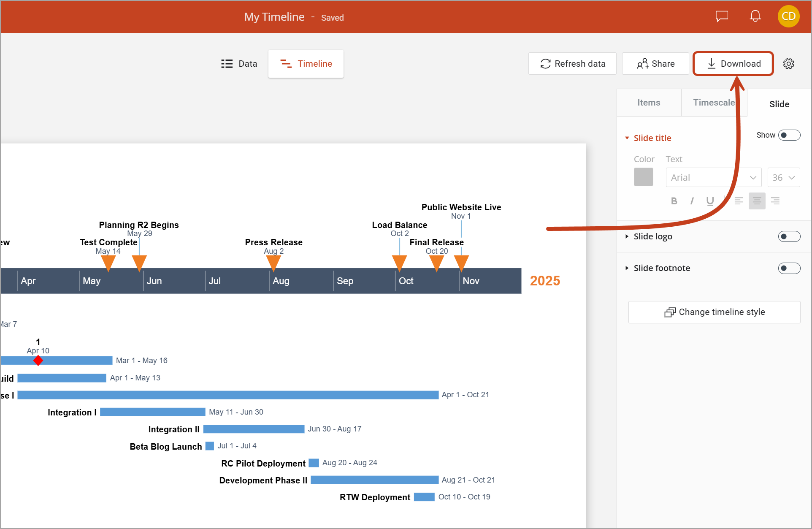
Task: Switch to the Data tab
Action: 239,63
